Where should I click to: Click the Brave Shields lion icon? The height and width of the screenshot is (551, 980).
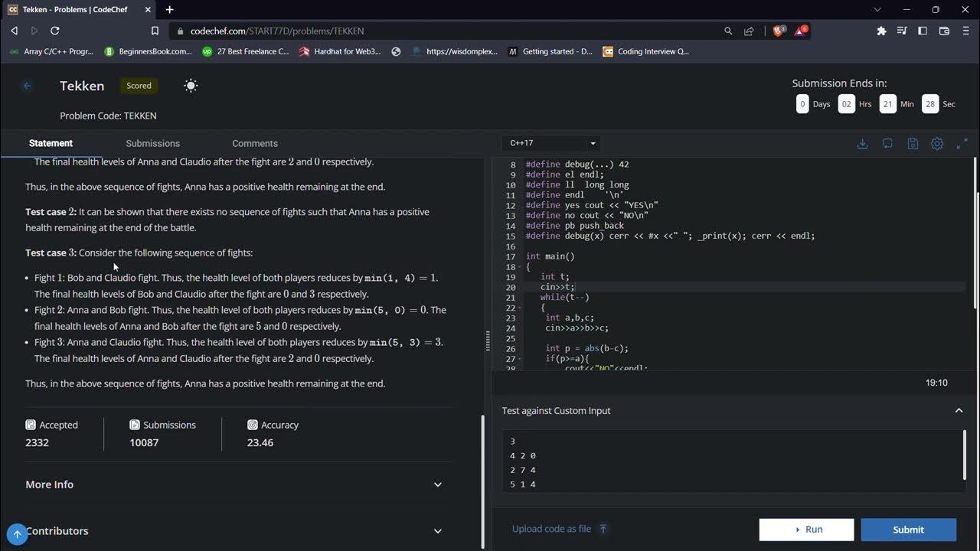(x=779, y=31)
